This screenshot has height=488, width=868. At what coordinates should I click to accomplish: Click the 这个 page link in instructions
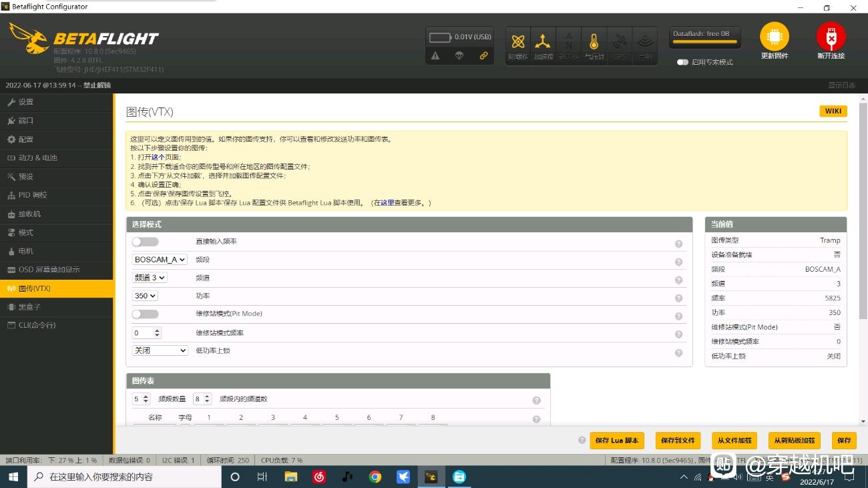point(158,157)
